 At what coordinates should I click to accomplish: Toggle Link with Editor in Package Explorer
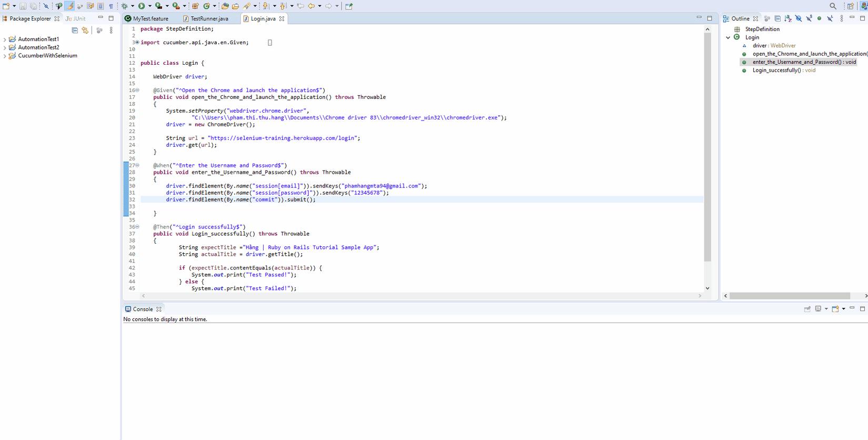point(85,30)
